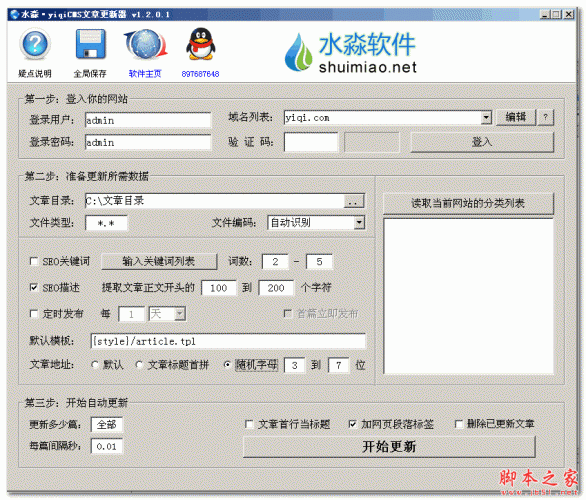Enable the SEO关键词 checkbox
The image size is (586, 500).
pos(34,261)
